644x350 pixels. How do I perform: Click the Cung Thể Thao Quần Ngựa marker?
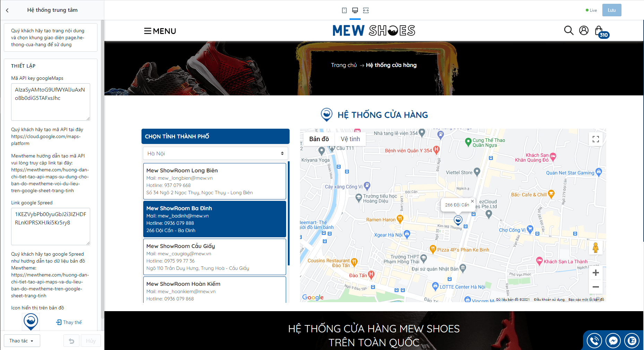468,142
